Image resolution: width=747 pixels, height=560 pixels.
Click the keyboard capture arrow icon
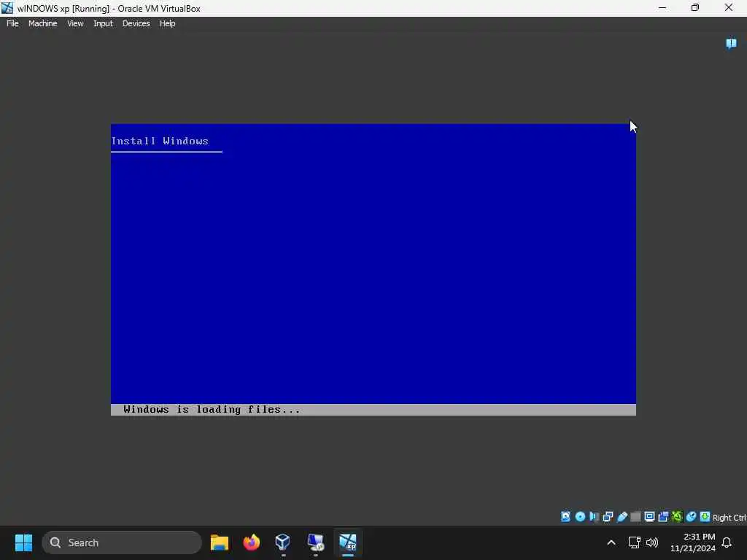[705, 517]
